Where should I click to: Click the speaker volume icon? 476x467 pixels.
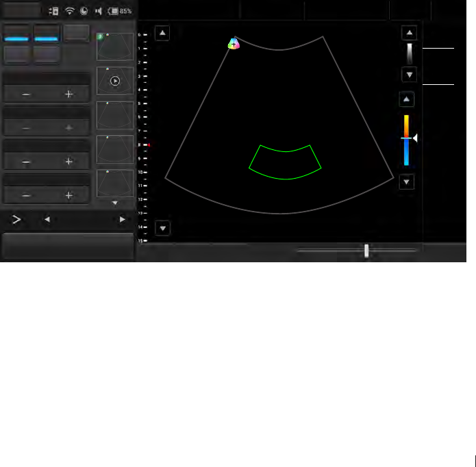click(x=98, y=11)
